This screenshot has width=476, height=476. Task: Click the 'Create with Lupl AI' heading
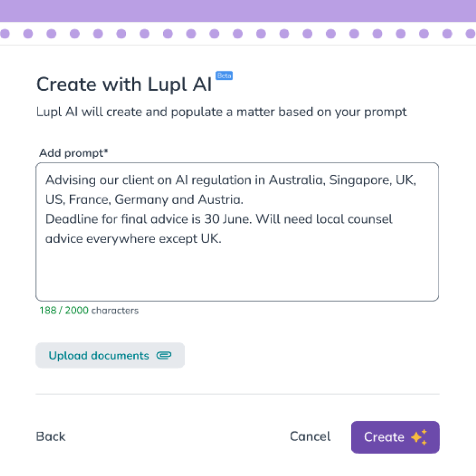tap(125, 84)
